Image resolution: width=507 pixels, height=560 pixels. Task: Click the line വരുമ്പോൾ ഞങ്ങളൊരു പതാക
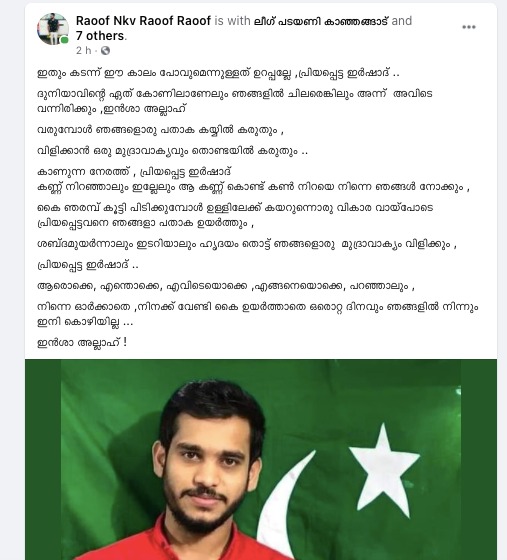click(x=160, y=130)
